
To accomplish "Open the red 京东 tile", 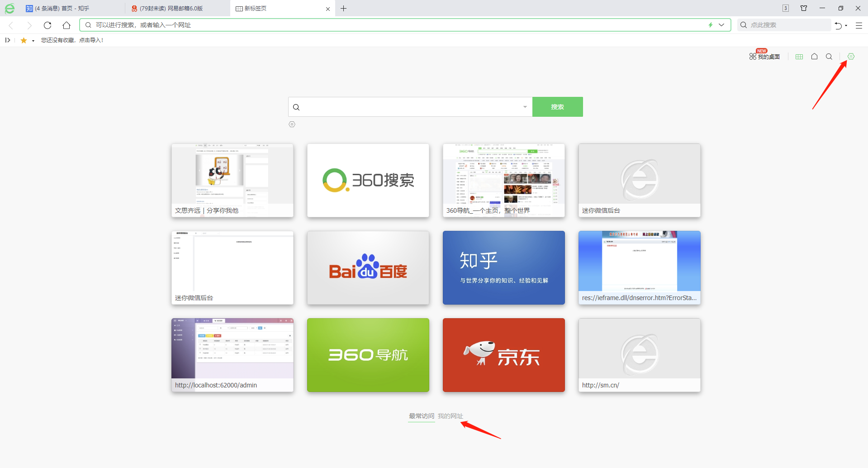I will point(504,355).
